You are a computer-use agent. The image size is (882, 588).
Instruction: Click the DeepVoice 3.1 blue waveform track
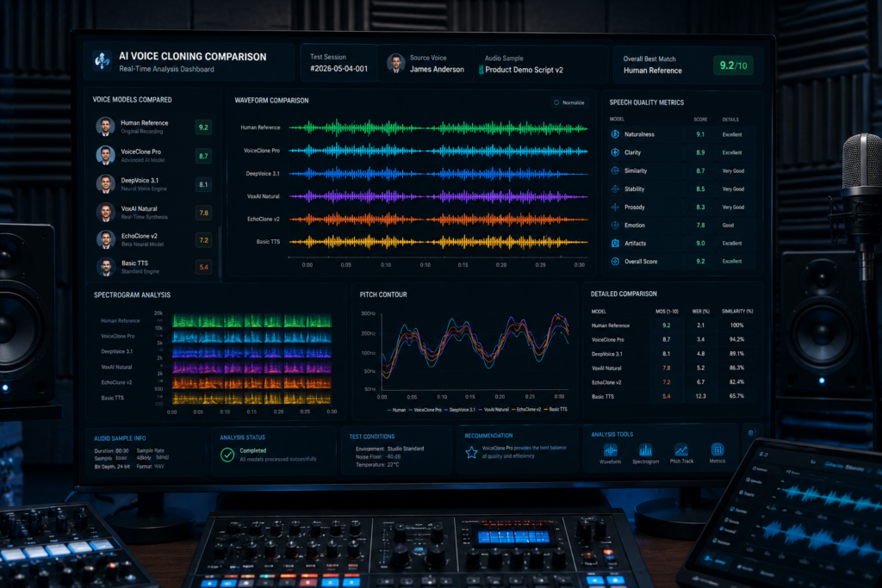point(438,174)
